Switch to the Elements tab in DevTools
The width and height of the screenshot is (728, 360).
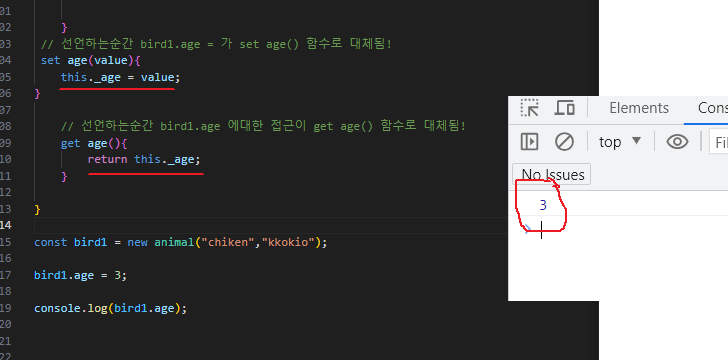(639, 108)
